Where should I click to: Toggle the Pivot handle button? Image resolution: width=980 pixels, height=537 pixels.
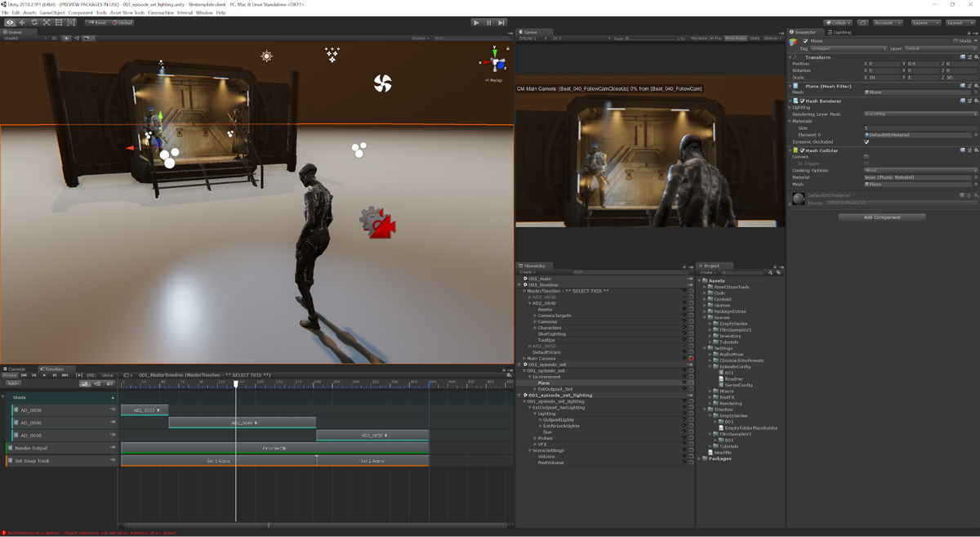coord(97,22)
